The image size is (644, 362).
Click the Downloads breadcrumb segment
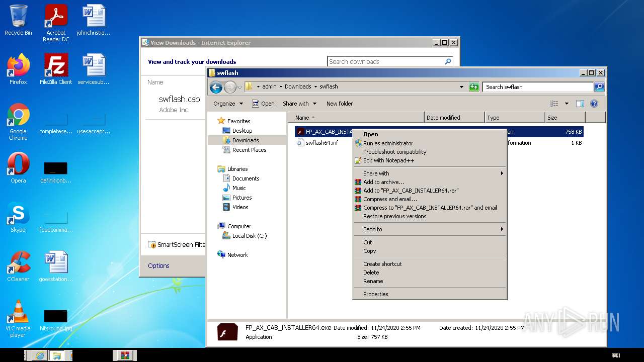tap(298, 86)
